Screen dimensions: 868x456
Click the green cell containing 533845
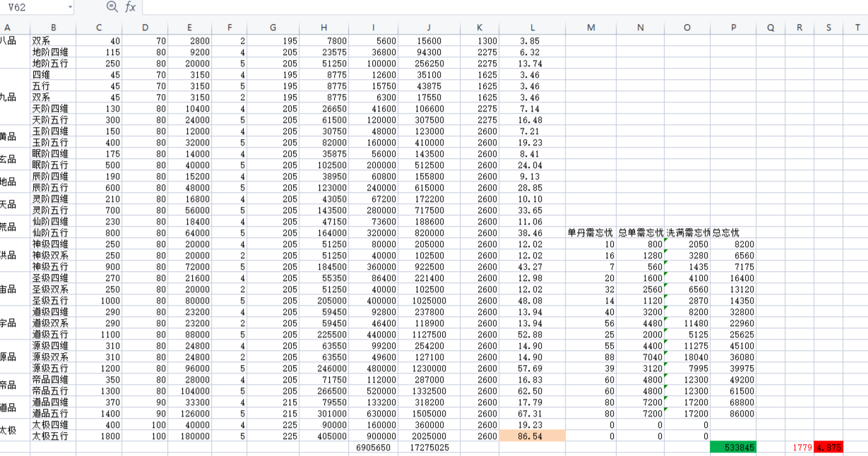733,448
